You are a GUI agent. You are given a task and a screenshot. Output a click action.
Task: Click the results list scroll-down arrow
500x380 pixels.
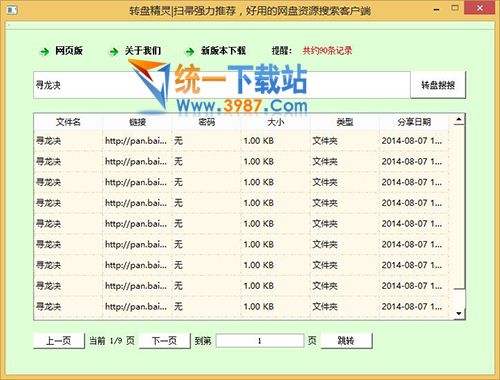coord(459,313)
